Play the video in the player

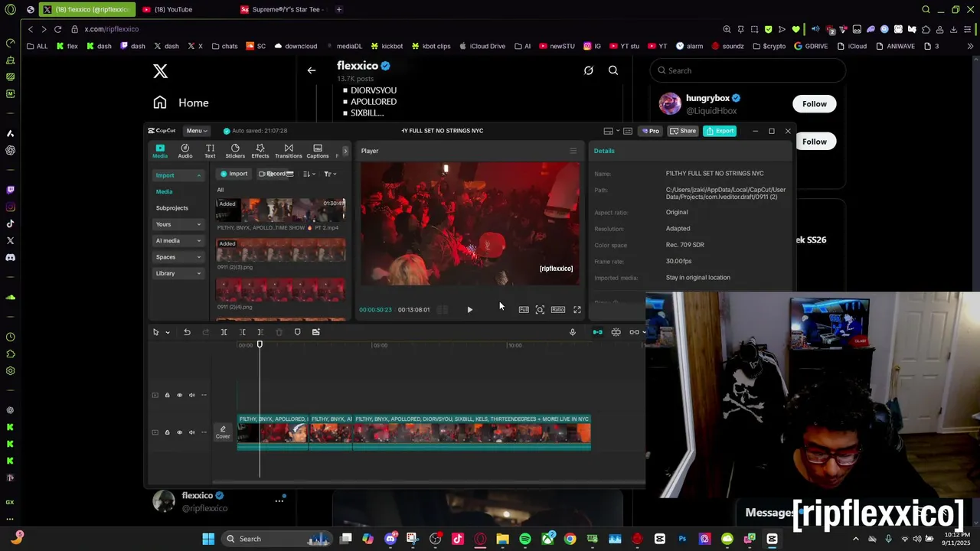pos(469,310)
